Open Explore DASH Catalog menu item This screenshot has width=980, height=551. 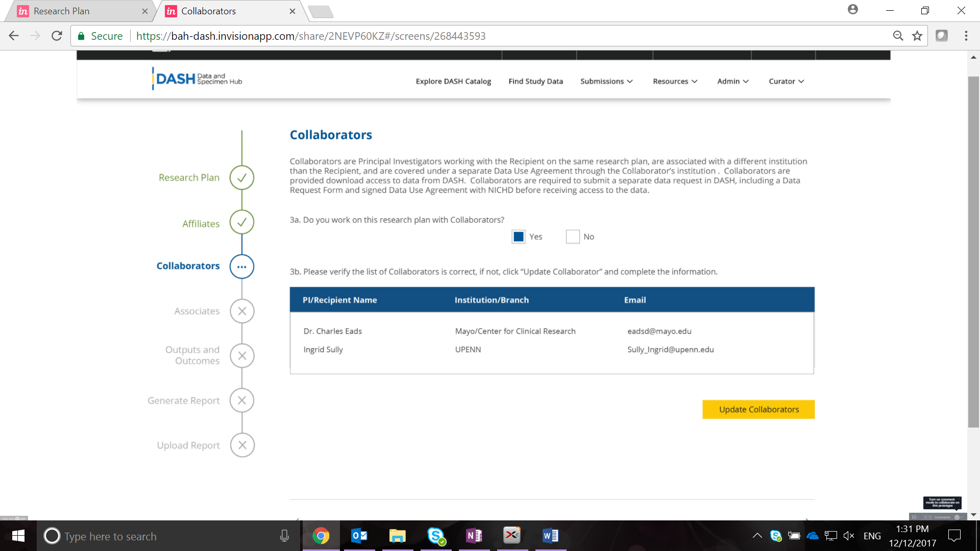point(453,81)
